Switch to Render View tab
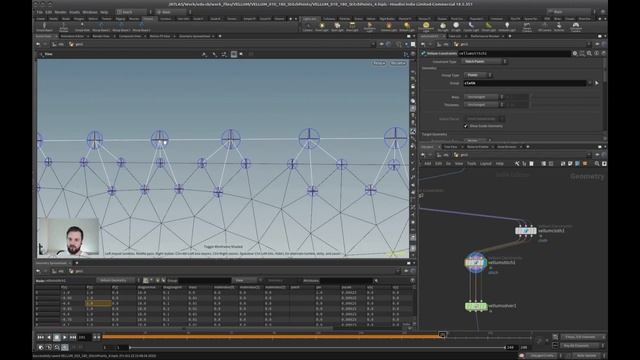 click(101, 36)
